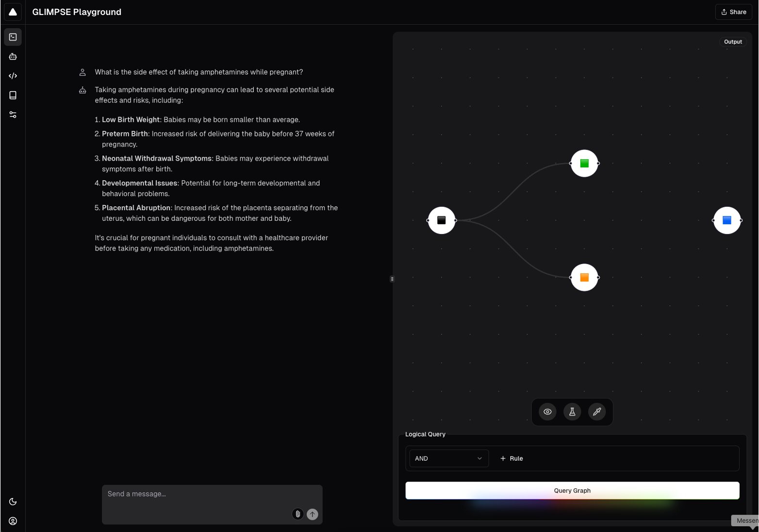Viewport: 759px width, 532px height.
Task: Select the flask experiment tool below the graph
Action: coord(572,412)
